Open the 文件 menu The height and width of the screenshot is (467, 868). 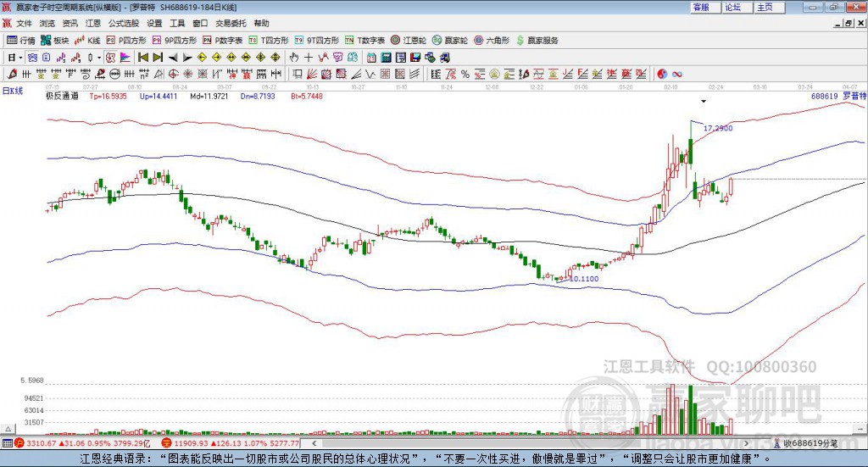(24, 23)
